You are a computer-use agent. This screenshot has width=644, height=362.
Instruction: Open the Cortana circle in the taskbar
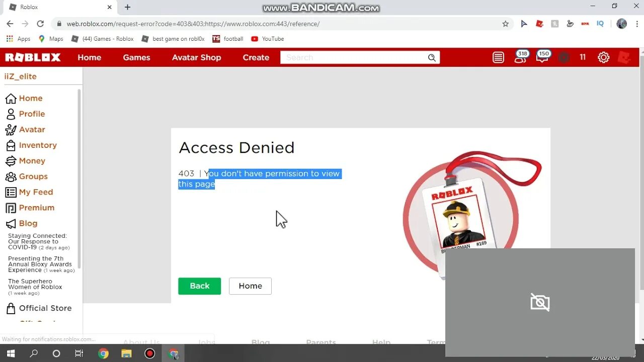pyautogui.click(x=56, y=353)
